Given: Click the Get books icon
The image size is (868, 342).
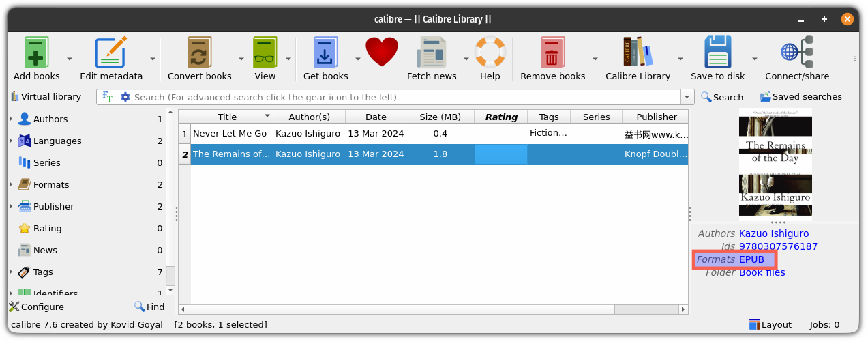Looking at the screenshot, I should point(325,53).
